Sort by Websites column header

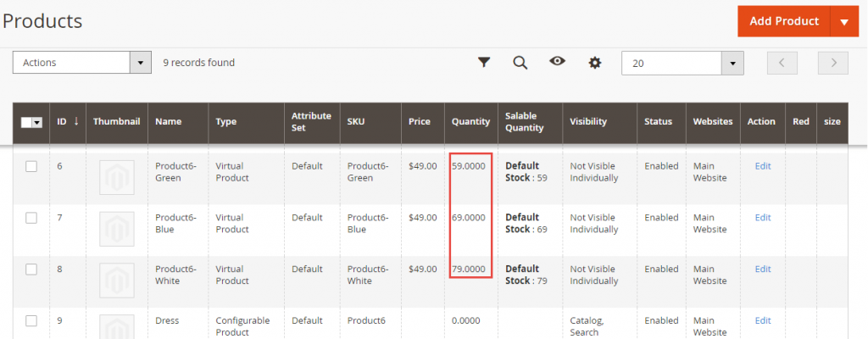point(713,122)
